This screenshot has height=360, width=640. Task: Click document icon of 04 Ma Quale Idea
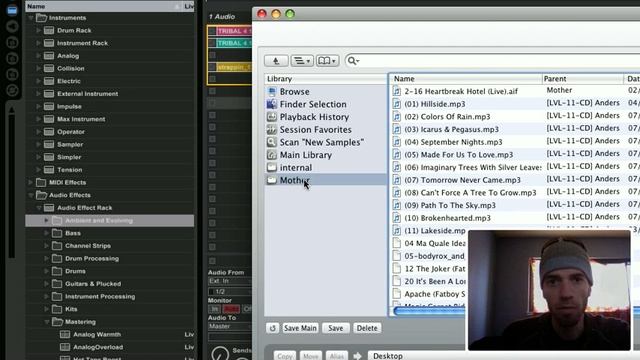coord(397,243)
